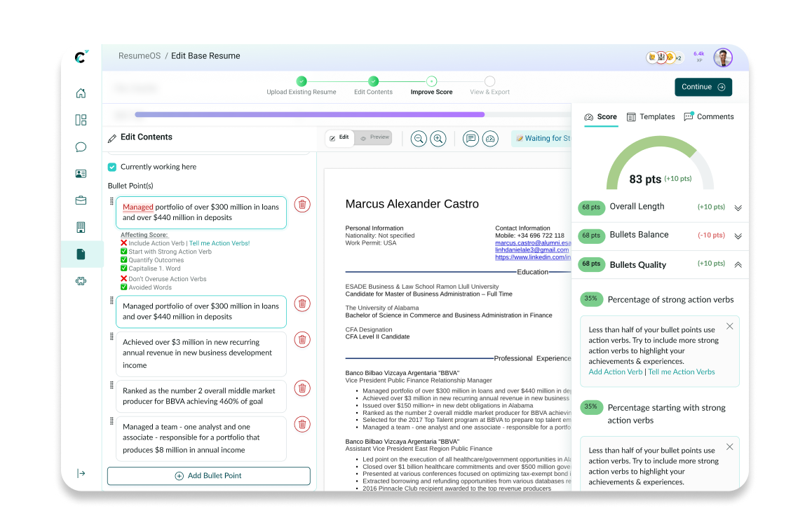Edit the Achieved over $3 million bullet field

click(201, 354)
